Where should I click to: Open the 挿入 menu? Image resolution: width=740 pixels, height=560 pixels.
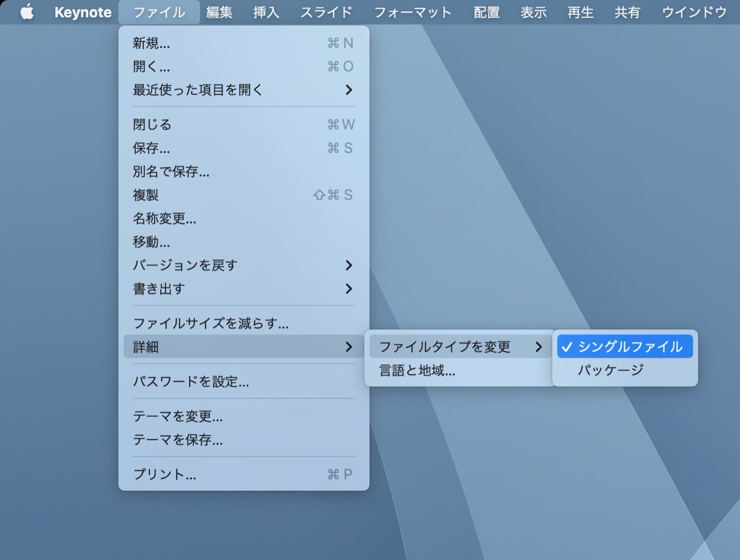pyautogui.click(x=266, y=12)
